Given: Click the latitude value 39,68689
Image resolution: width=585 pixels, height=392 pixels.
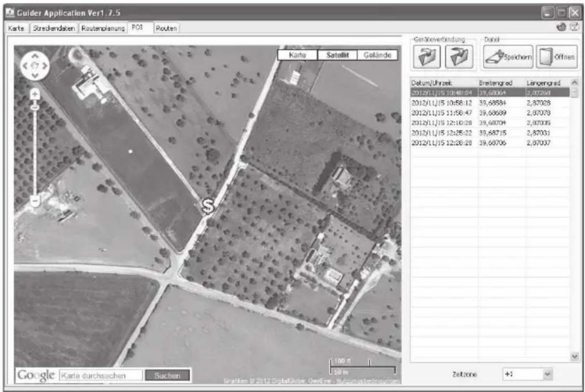Looking at the screenshot, I should (493, 113).
